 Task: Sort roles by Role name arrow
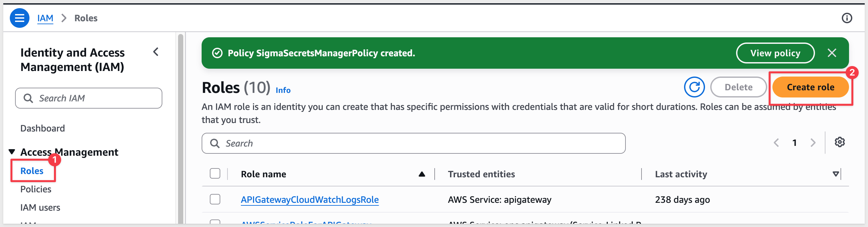422,174
